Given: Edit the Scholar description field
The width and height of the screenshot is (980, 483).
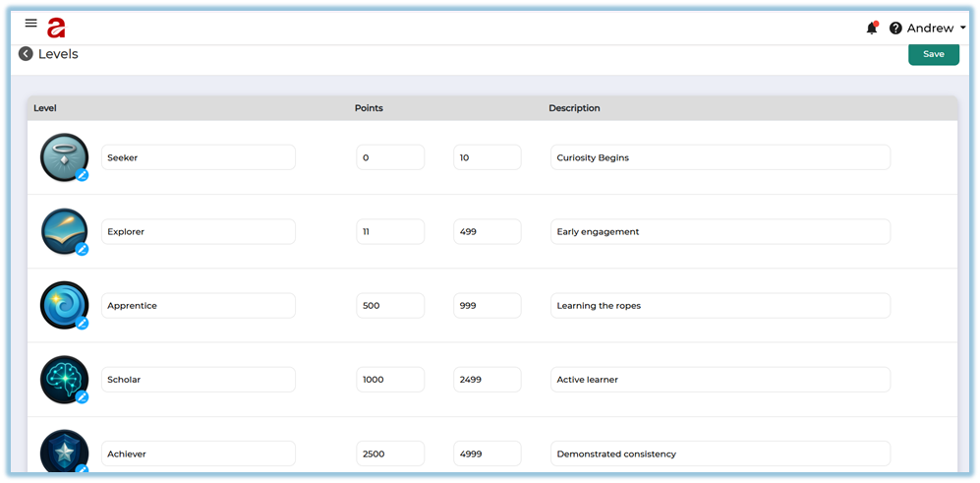Looking at the screenshot, I should click(x=720, y=380).
